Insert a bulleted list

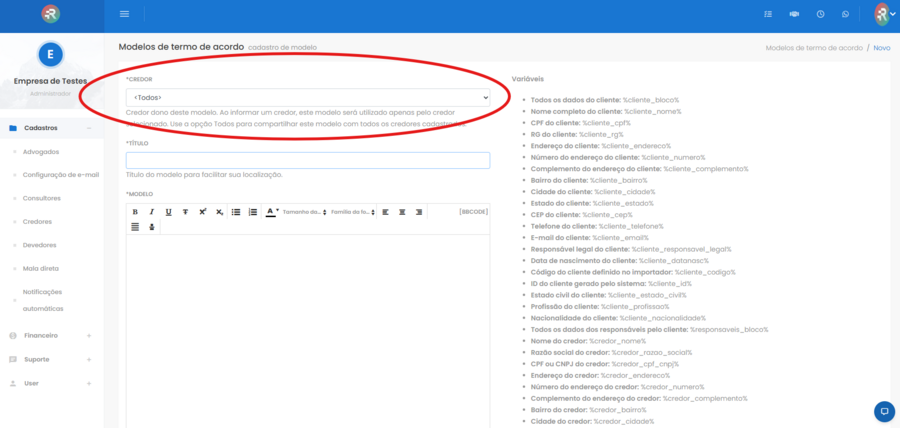point(236,212)
